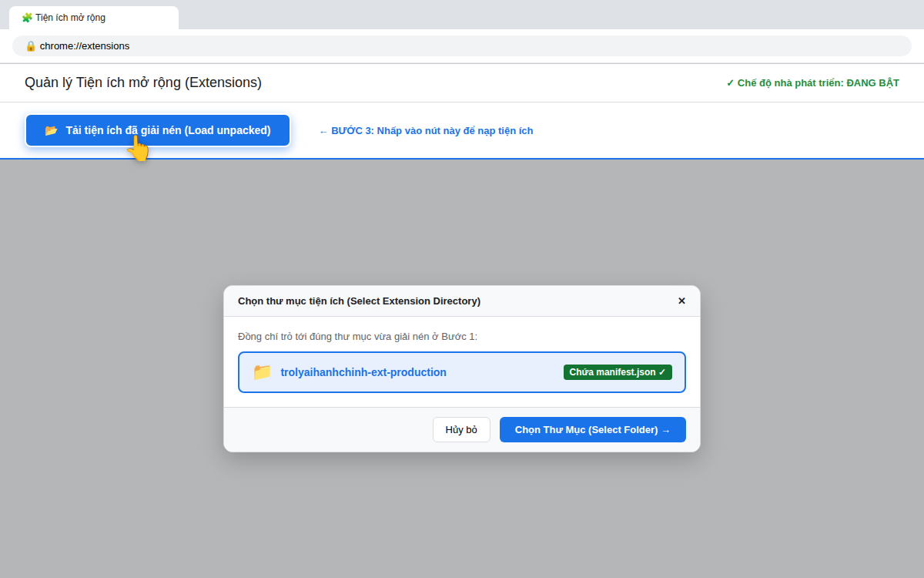Screen dimensions: 924x578
Task: Click the dialog title Chọn thư mục tiện ích
Action: [359, 301]
